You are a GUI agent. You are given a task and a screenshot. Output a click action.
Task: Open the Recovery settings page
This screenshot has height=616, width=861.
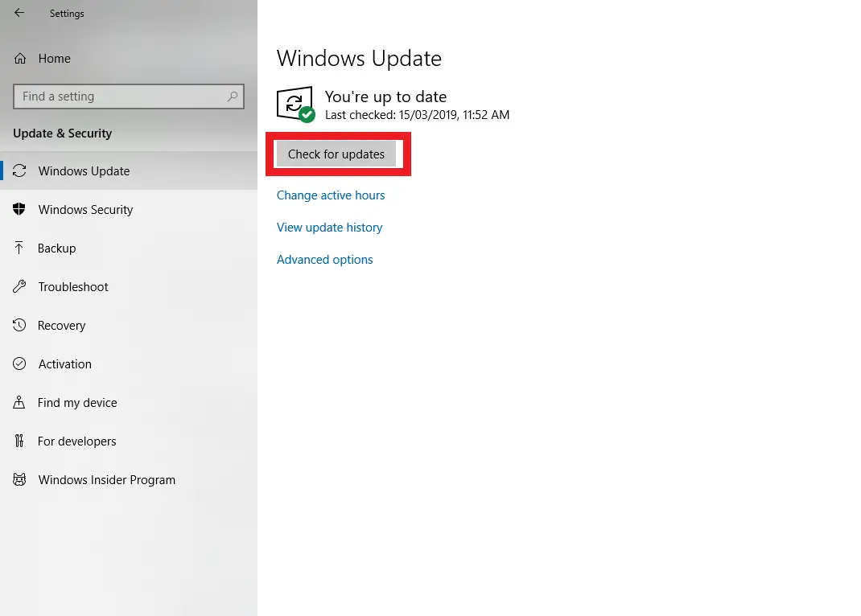click(62, 325)
